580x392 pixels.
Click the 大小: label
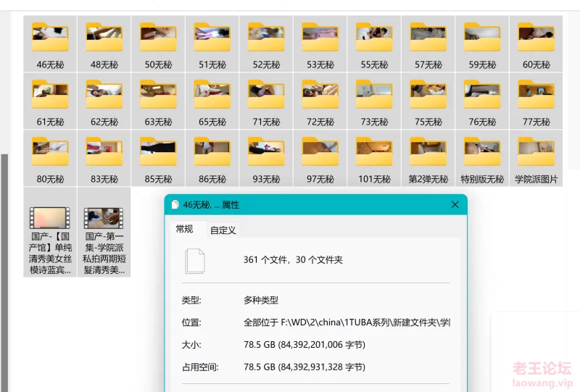point(191,345)
